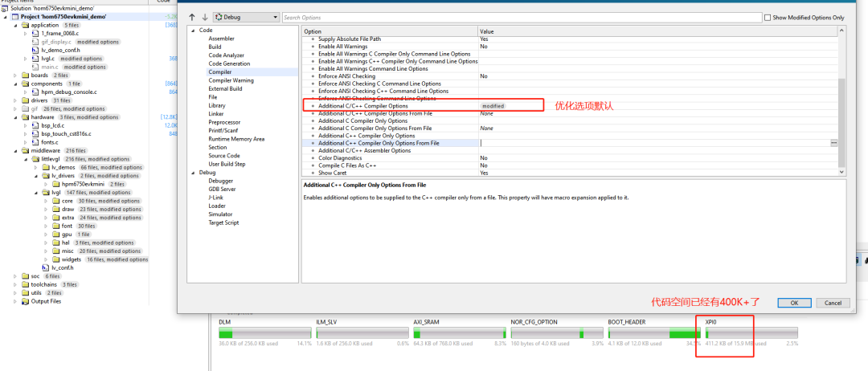Screen dimensions: 868x371
Task: Click the boards folder icon
Action: point(25,75)
